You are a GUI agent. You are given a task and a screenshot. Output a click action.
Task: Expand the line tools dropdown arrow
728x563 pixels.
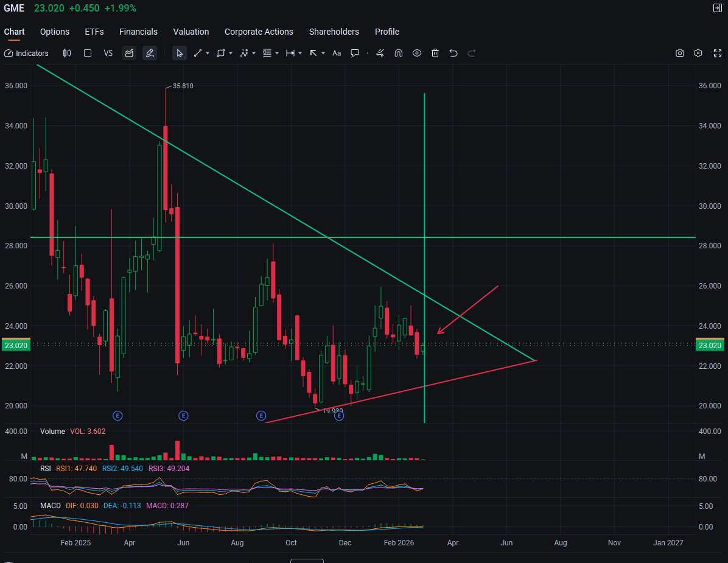pos(208,54)
